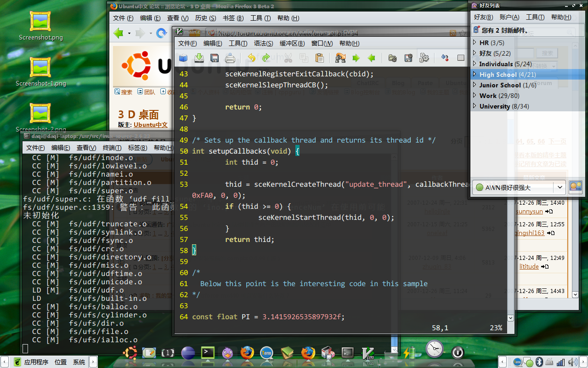Click the find next green right arrow
Viewport: 588px width, 368px height.
coord(356,58)
